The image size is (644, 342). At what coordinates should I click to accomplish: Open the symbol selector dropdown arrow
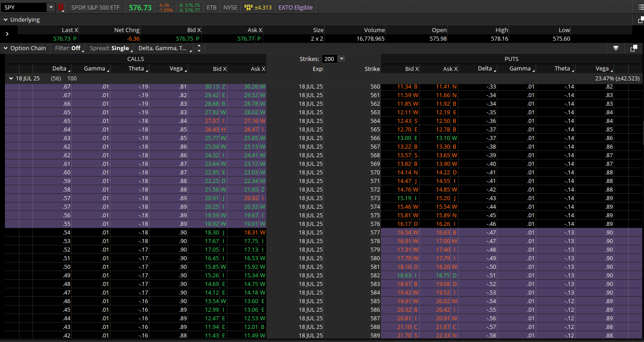click(51, 7)
